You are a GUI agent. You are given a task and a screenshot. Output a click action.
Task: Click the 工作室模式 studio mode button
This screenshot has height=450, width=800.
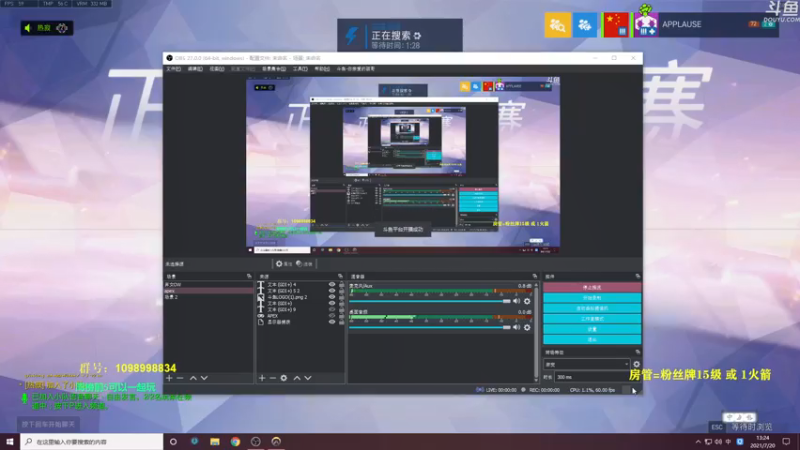click(592, 319)
